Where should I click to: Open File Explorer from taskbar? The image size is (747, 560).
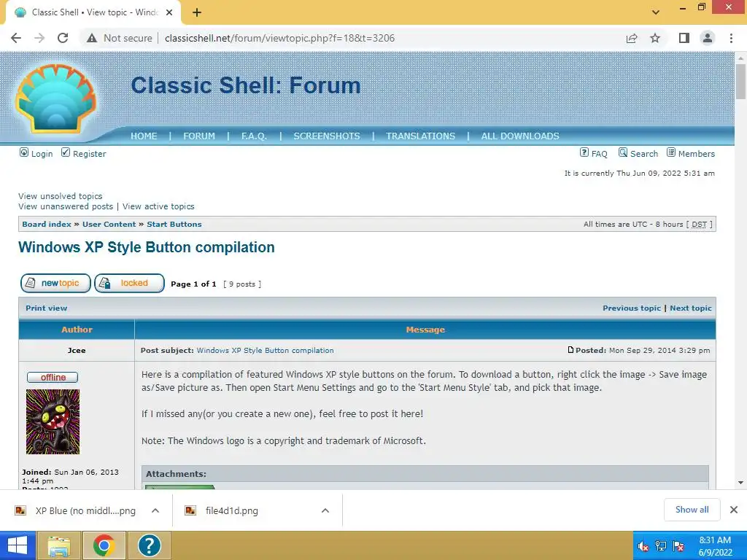click(58, 545)
